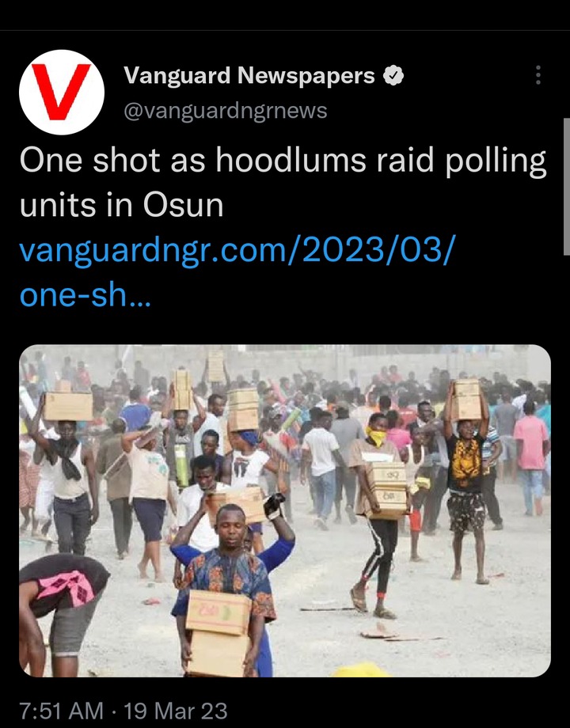570x728 pixels.
Task: Open the Vanguard Newspapers profile avatar
Action: click(x=61, y=92)
